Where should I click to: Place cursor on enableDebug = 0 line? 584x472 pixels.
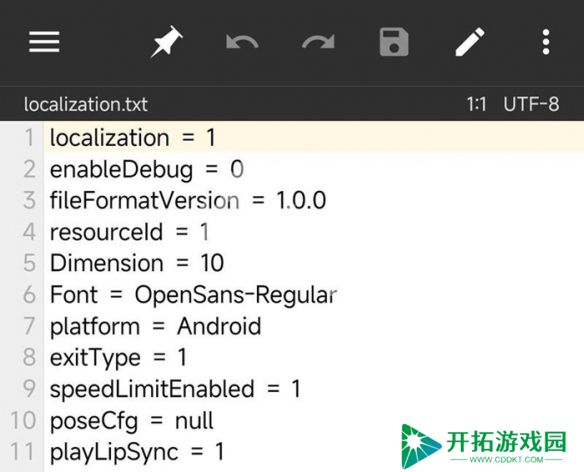point(314,169)
